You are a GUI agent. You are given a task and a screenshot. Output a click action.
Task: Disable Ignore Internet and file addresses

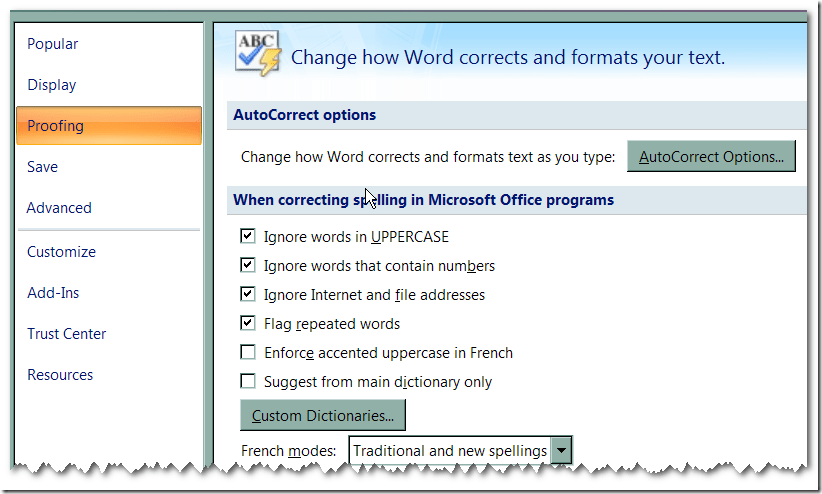pos(248,295)
